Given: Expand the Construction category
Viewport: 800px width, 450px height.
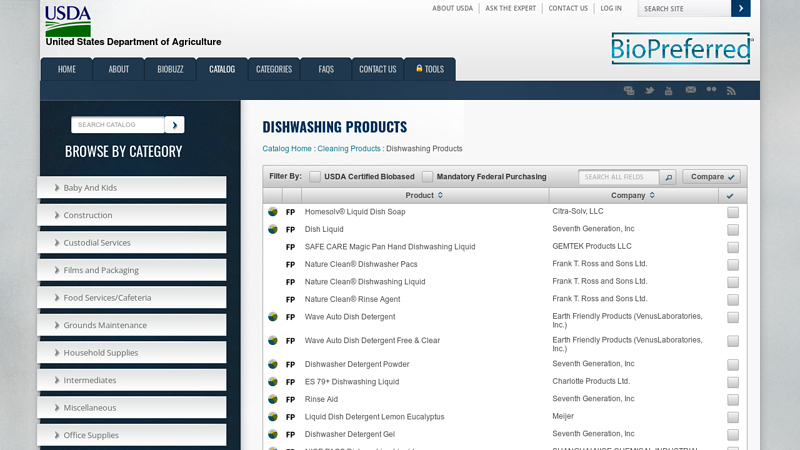Looking at the screenshot, I should pyautogui.click(x=132, y=215).
